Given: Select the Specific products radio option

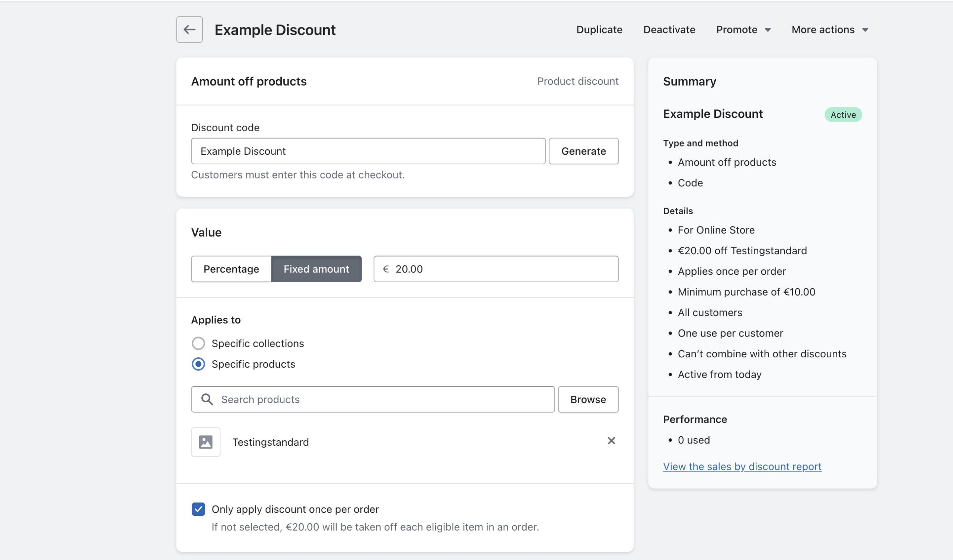Looking at the screenshot, I should [198, 364].
